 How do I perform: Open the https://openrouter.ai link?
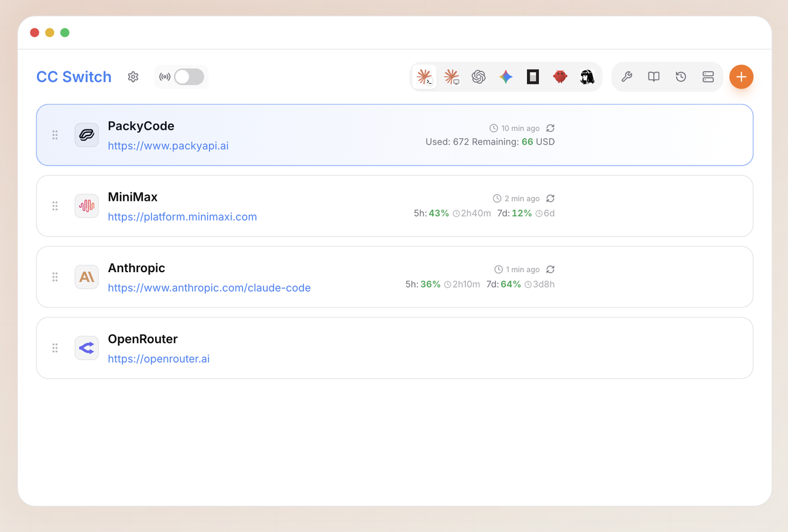(x=159, y=359)
